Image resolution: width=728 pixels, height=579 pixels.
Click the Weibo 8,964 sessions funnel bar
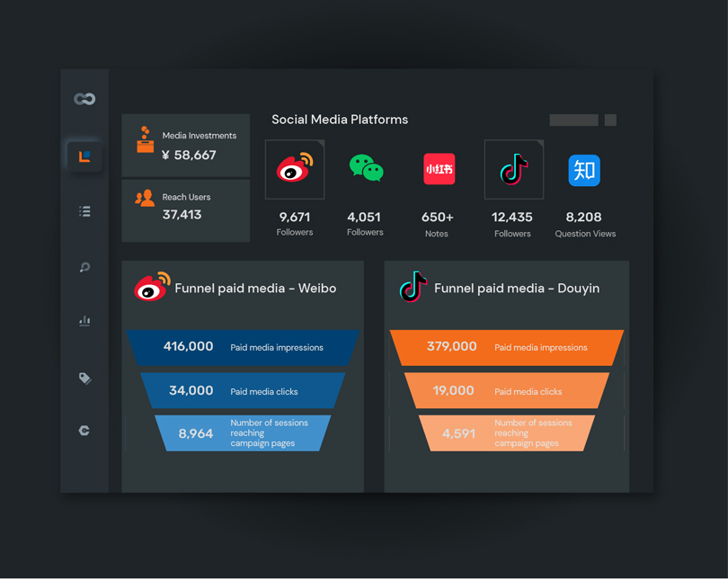pyautogui.click(x=243, y=433)
